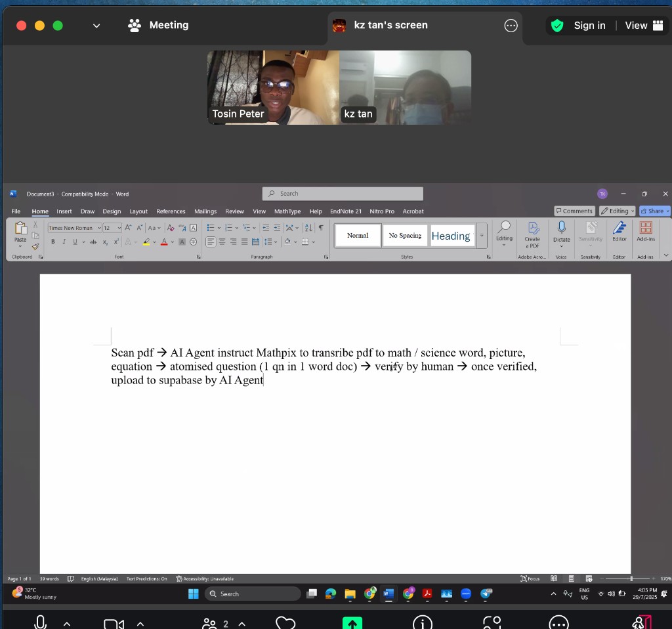This screenshot has width=672, height=629.
Task: Increase font size with the grow font icon
Action: pyautogui.click(x=128, y=228)
